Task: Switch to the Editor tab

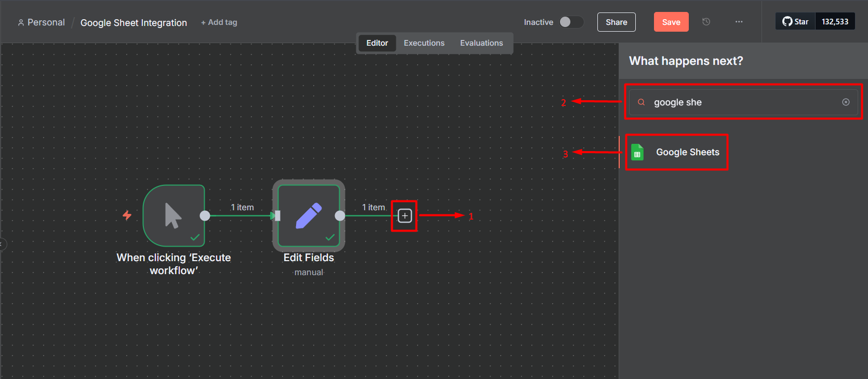Action: coord(377,43)
